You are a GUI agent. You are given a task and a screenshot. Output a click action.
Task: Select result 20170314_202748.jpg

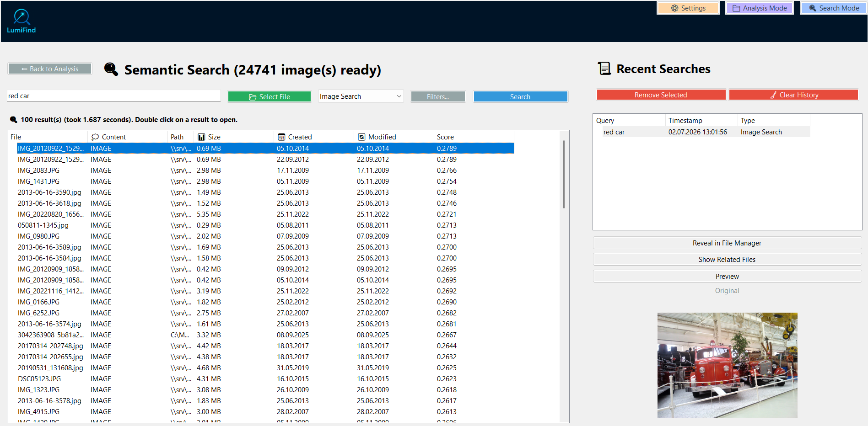click(x=265, y=346)
